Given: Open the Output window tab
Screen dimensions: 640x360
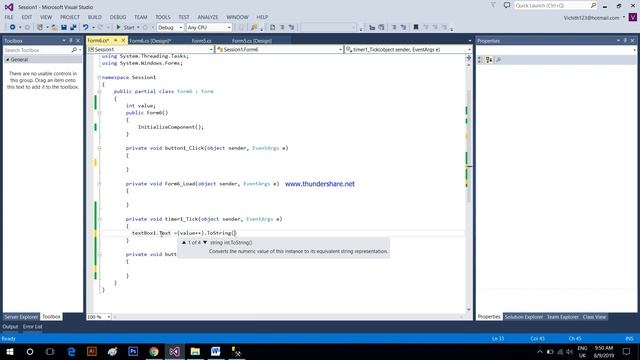Looking at the screenshot, I should pyautogui.click(x=10, y=327).
